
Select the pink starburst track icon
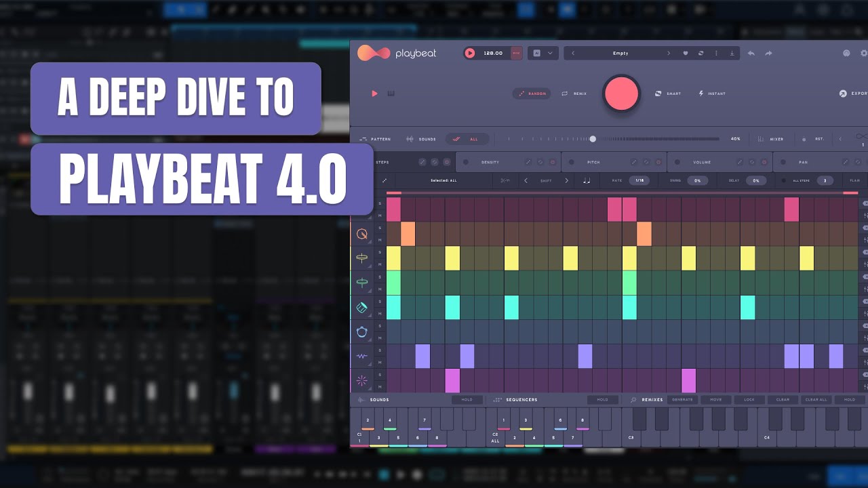[x=362, y=380]
